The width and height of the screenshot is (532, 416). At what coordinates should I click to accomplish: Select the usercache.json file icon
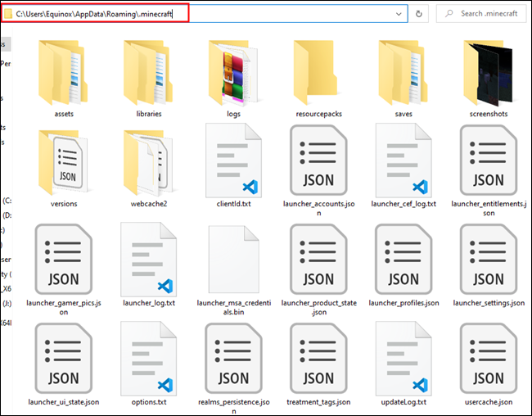(489, 359)
